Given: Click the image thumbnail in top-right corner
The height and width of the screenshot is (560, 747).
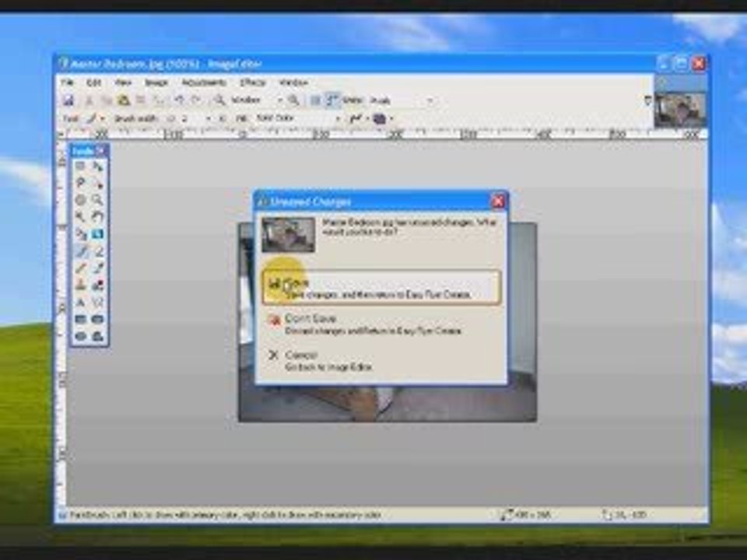Looking at the screenshot, I should pyautogui.click(x=680, y=110).
